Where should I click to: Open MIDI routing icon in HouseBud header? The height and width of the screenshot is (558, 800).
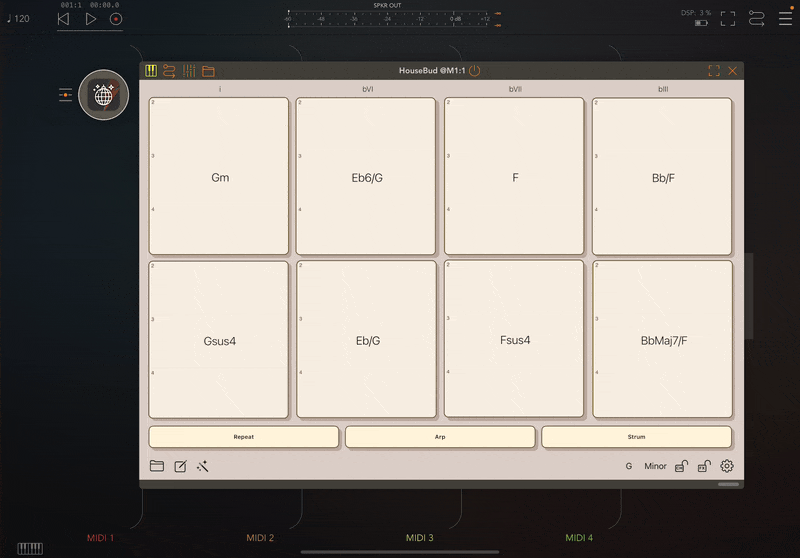coord(169,71)
